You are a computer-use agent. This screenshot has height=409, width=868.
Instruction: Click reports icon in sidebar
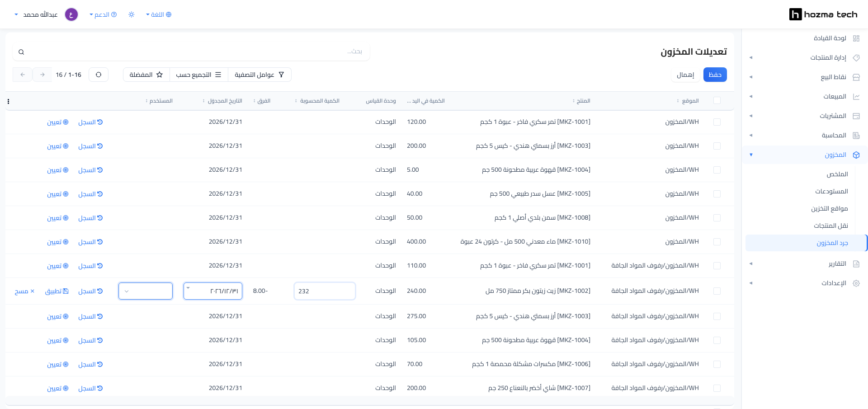(856, 264)
